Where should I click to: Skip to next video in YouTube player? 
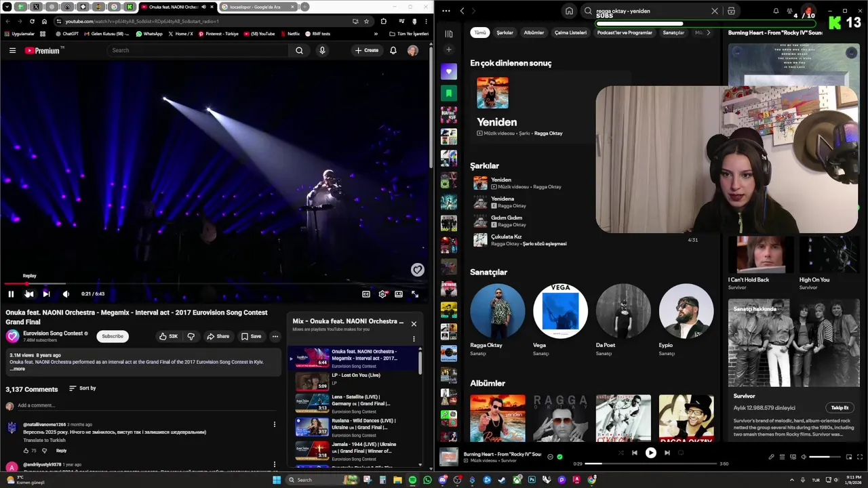(x=46, y=294)
